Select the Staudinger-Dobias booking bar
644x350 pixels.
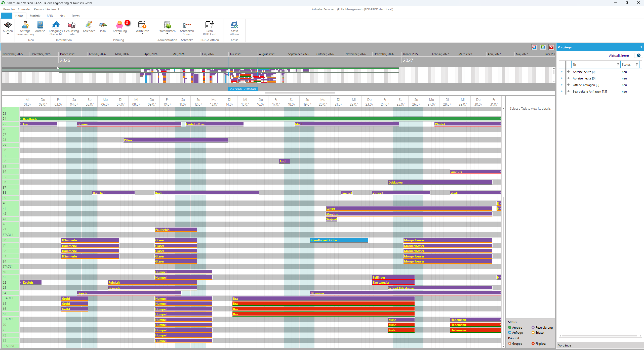339,240
